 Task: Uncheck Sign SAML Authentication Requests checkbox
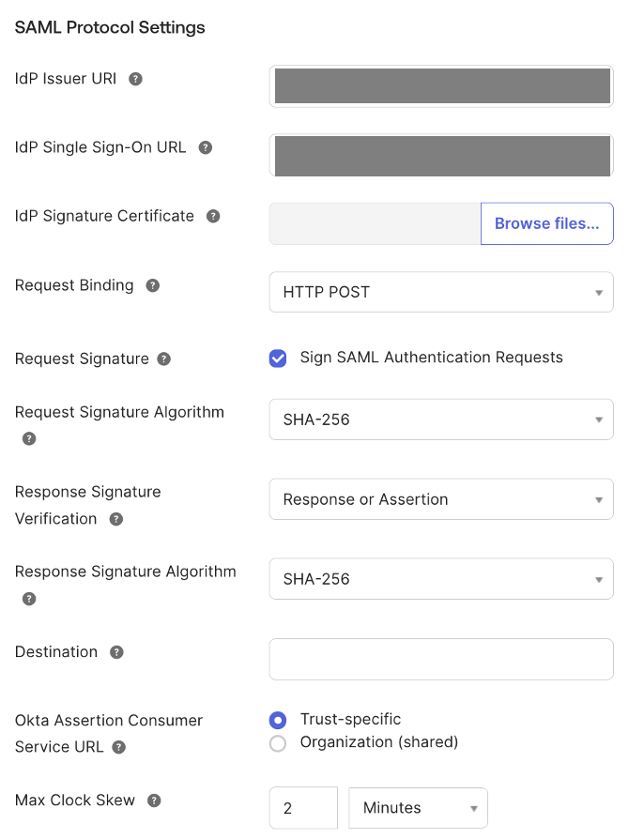278,358
